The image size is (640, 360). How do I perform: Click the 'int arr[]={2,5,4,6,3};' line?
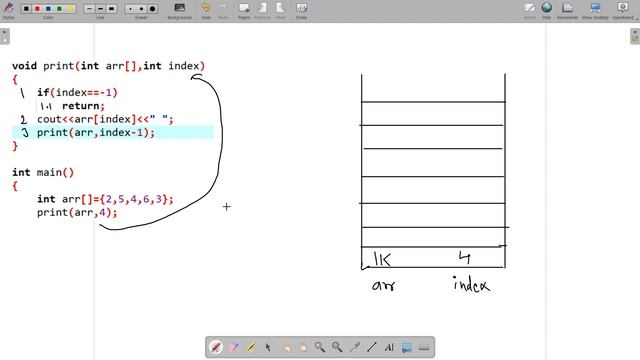pyautogui.click(x=105, y=199)
